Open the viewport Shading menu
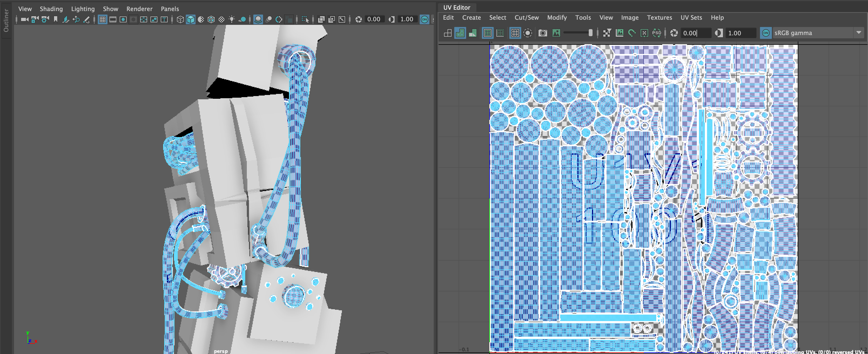The height and width of the screenshot is (354, 868). [51, 9]
